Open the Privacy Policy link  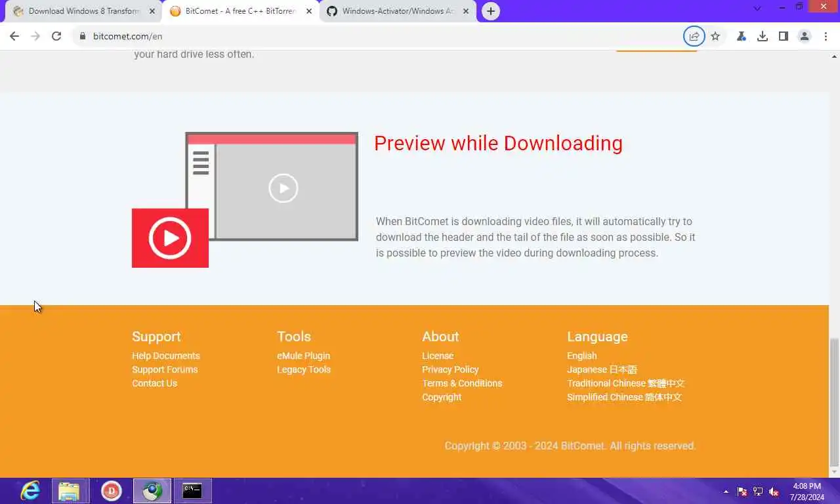[x=450, y=369]
